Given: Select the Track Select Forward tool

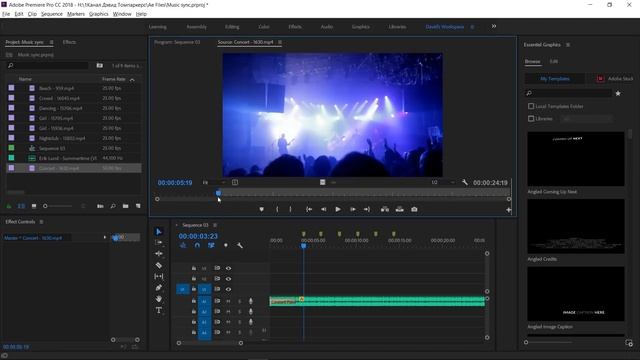Looking at the screenshot, I should tap(159, 242).
